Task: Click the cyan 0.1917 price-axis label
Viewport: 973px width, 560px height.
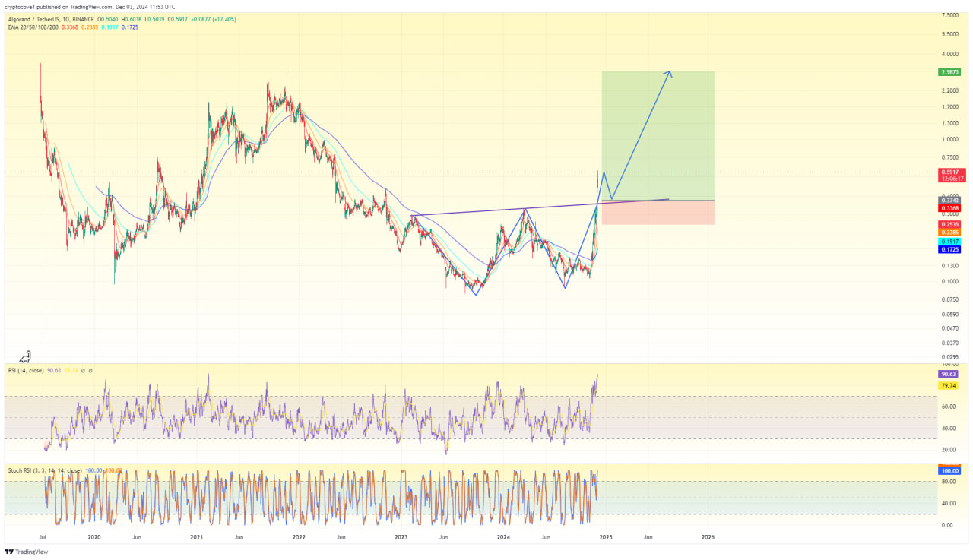Action: [x=950, y=242]
